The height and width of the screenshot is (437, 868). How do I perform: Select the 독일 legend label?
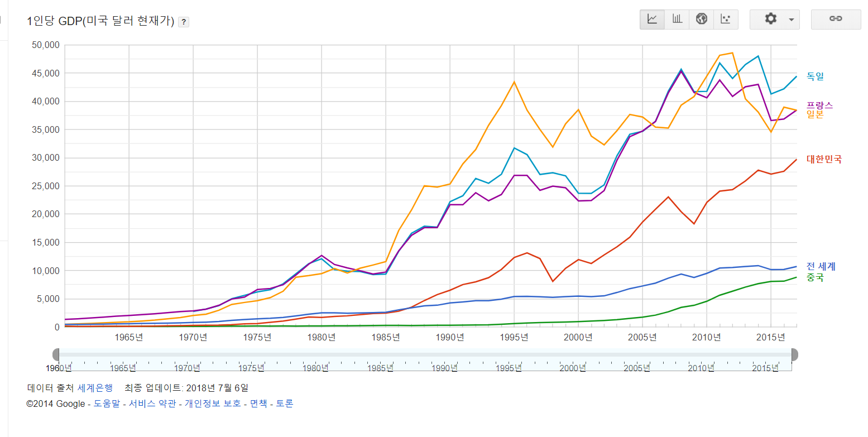(x=815, y=76)
